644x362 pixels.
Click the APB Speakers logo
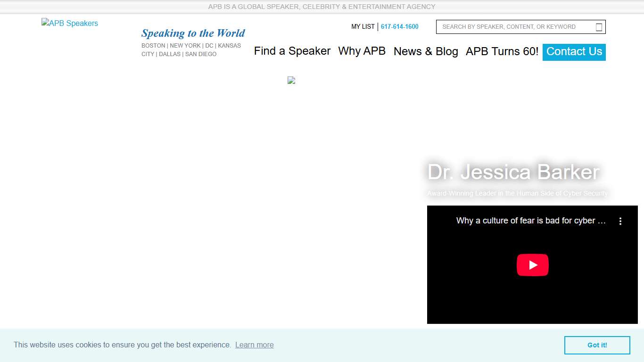69,23
